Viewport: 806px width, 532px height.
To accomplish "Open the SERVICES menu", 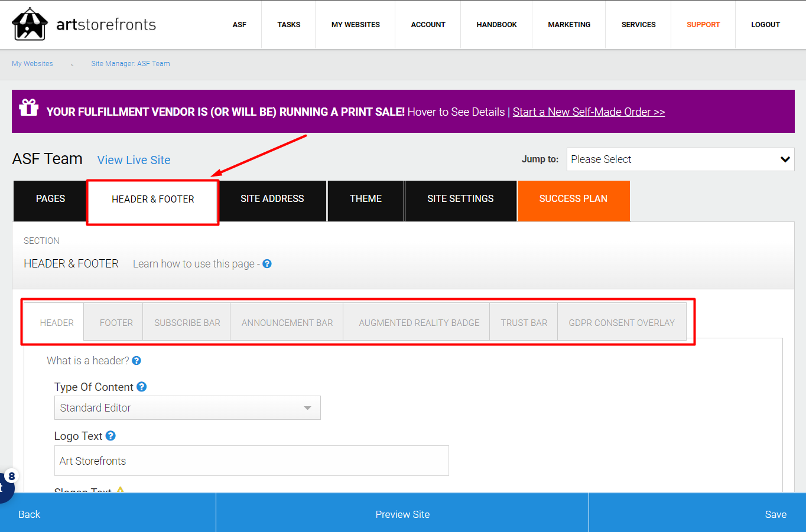I will tap(639, 25).
